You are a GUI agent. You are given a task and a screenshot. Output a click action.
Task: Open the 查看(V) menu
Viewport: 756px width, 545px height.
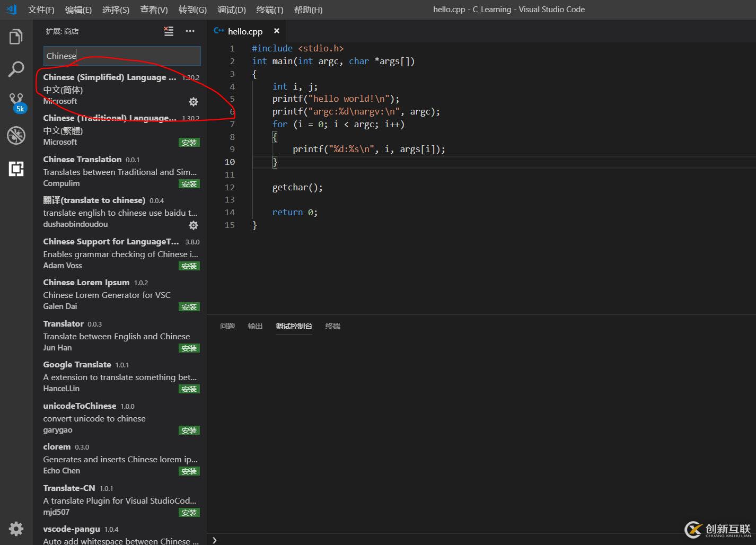154,10
